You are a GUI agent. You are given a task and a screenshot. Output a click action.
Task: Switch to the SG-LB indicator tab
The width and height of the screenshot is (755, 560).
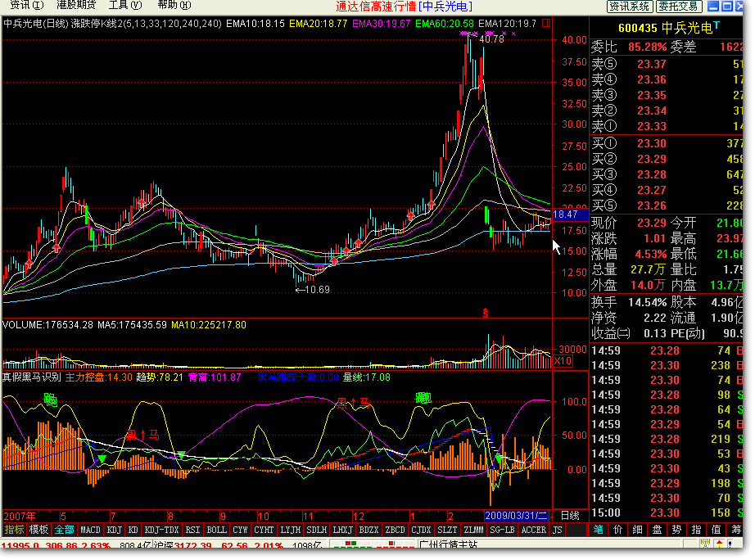[502, 530]
